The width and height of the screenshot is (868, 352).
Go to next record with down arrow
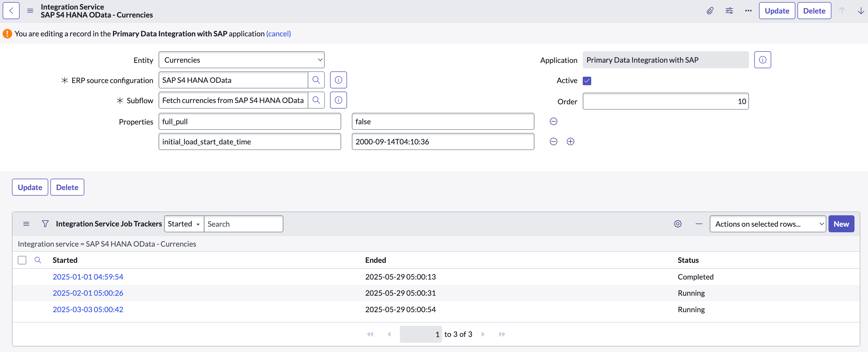pos(861,11)
